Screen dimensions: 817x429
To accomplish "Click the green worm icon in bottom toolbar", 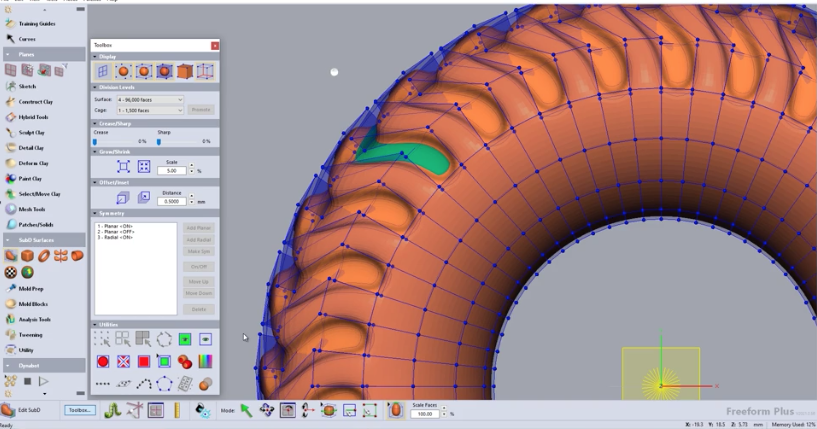I will coord(113,410).
